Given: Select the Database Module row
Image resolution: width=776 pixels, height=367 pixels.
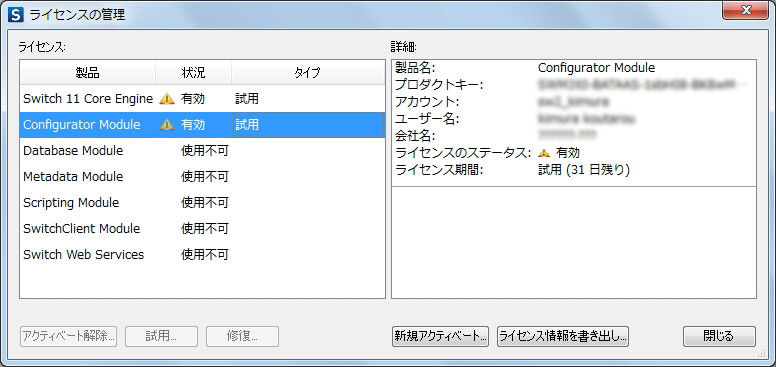Looking at the screenshot, I should [x=202, y=150].
